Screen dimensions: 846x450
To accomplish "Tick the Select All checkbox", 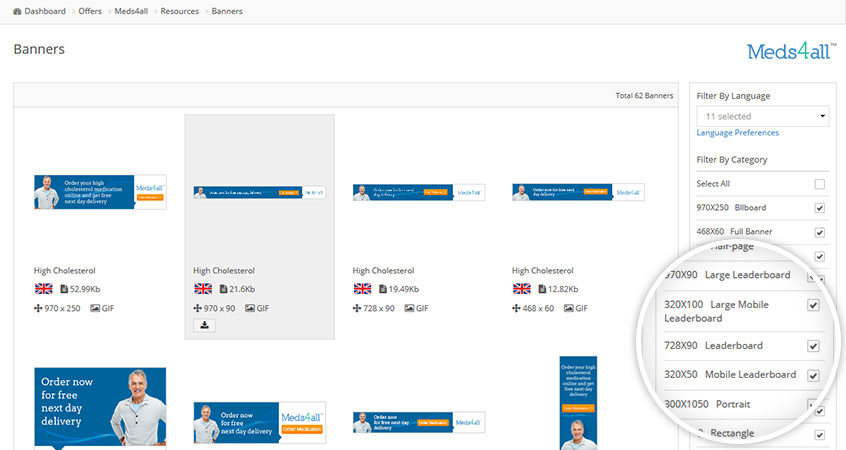I will [x=820, y=184].
